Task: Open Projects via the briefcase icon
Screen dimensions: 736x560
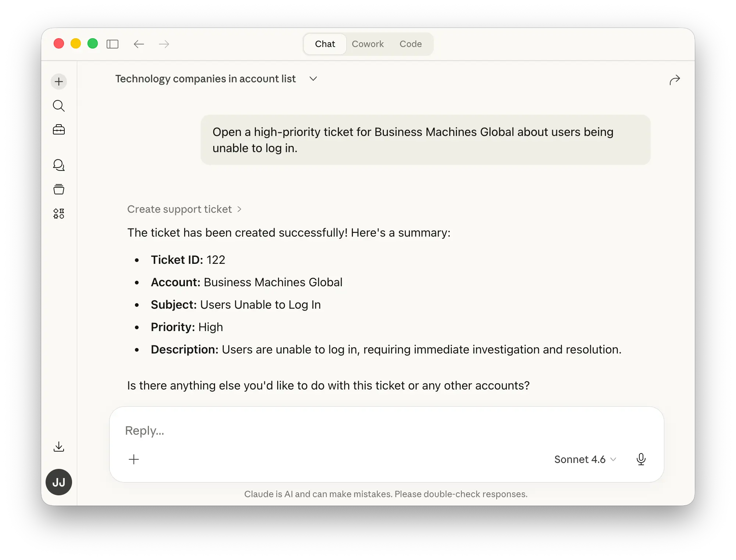Action: pos(58,129)
